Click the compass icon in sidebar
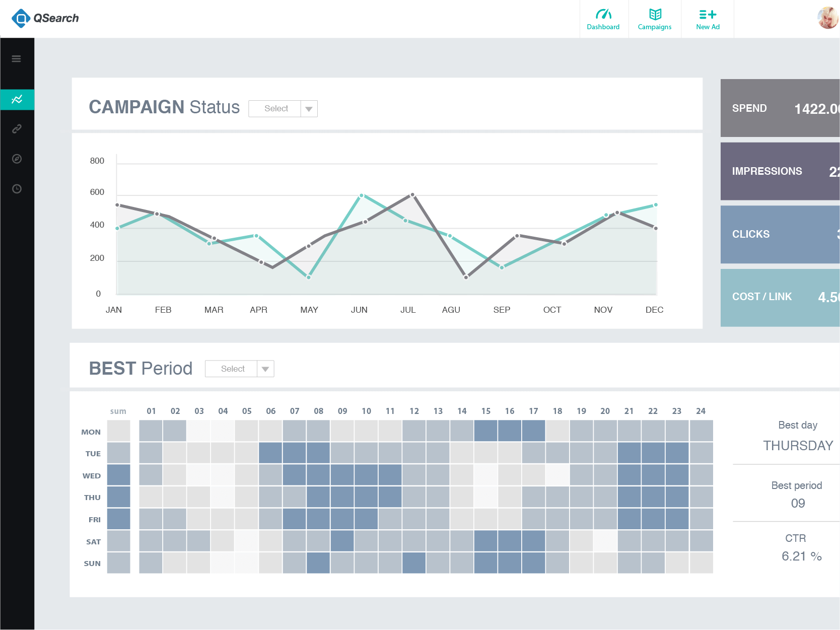The height and width of the screenshot is (630, 840). 17,159
